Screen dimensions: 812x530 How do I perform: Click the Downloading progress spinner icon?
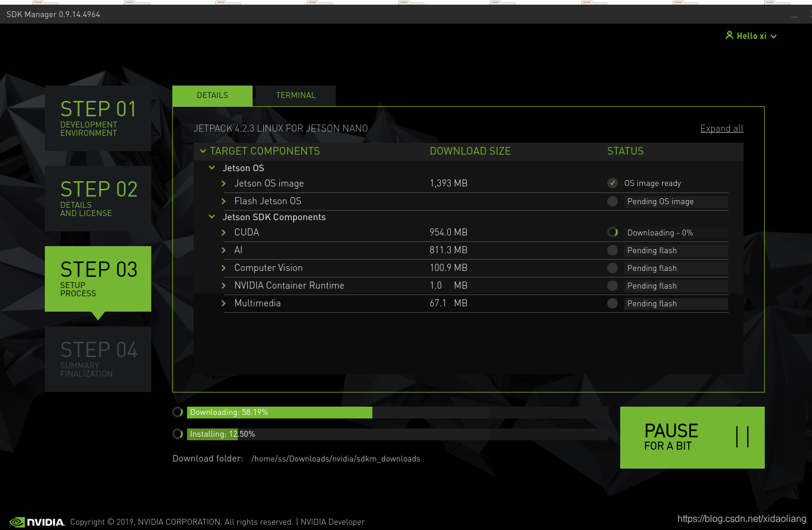pos(178,412)
